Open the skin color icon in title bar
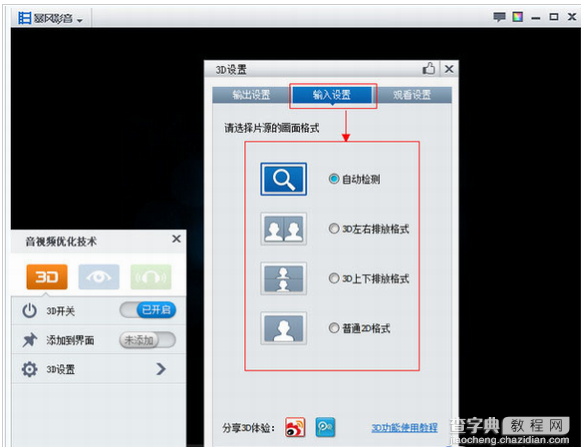Image resolution: width=581 pixels, height=447 pixels. 517,17
